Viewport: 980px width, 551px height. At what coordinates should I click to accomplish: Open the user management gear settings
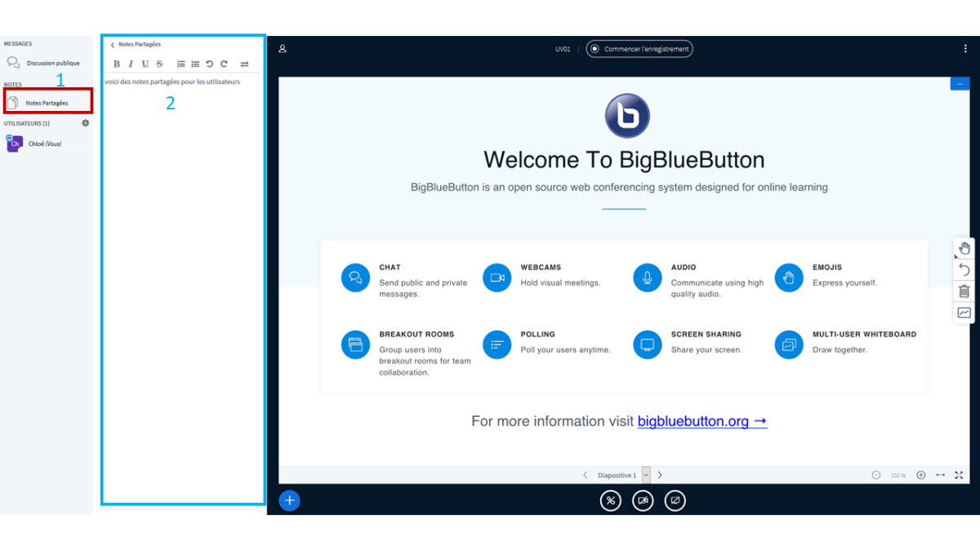(x=85, y=123)
